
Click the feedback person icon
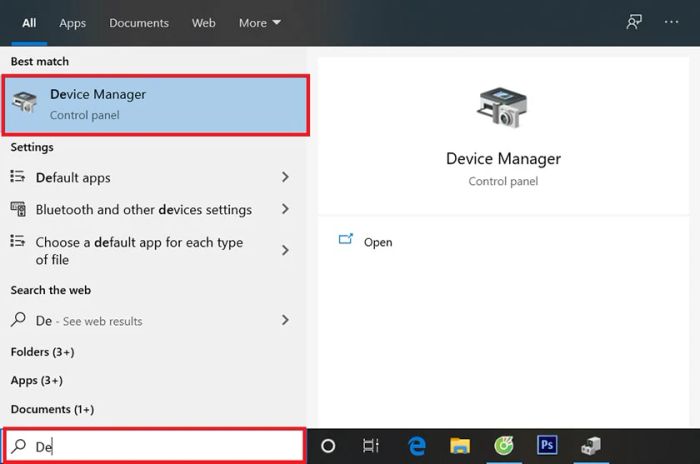pos(634,22)
